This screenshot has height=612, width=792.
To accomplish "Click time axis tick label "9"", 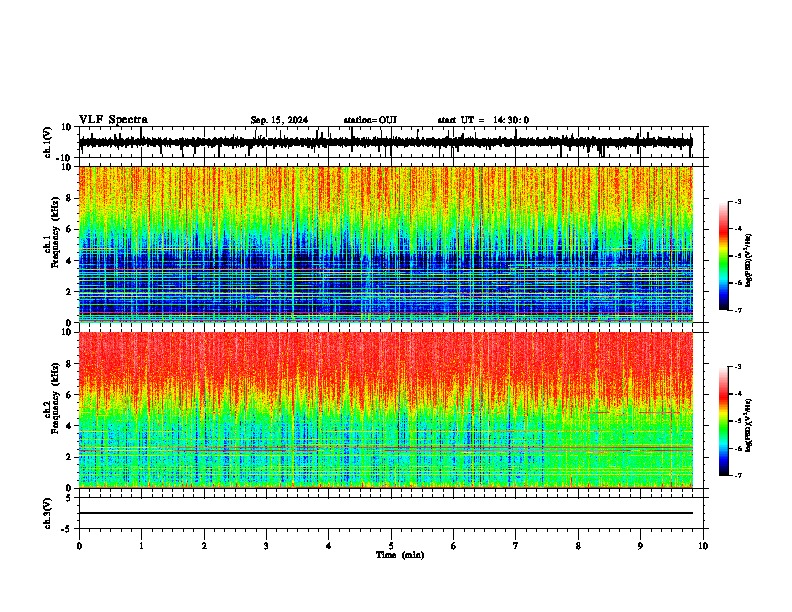I will pos(640,546).
